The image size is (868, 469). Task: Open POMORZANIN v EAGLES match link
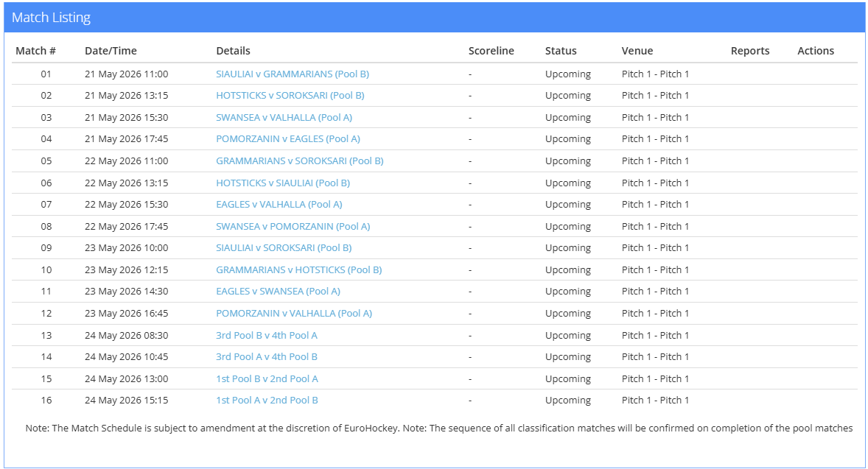[288, 139]
